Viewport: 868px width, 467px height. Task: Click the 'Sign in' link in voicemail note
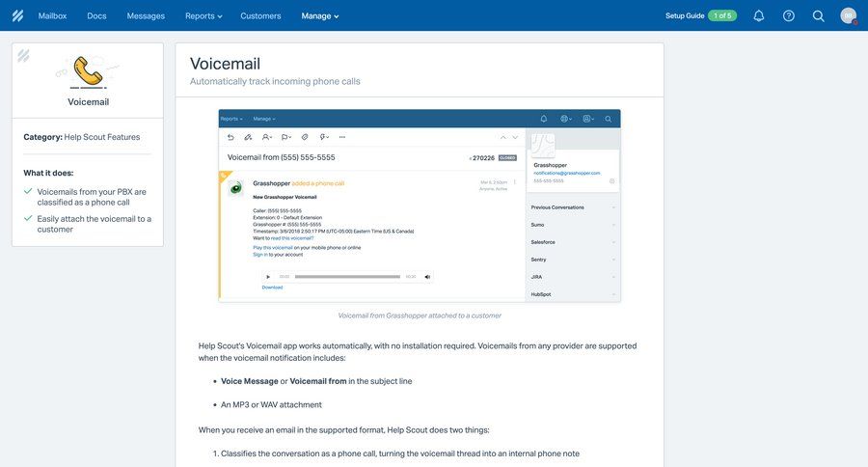tap(260, 255)
